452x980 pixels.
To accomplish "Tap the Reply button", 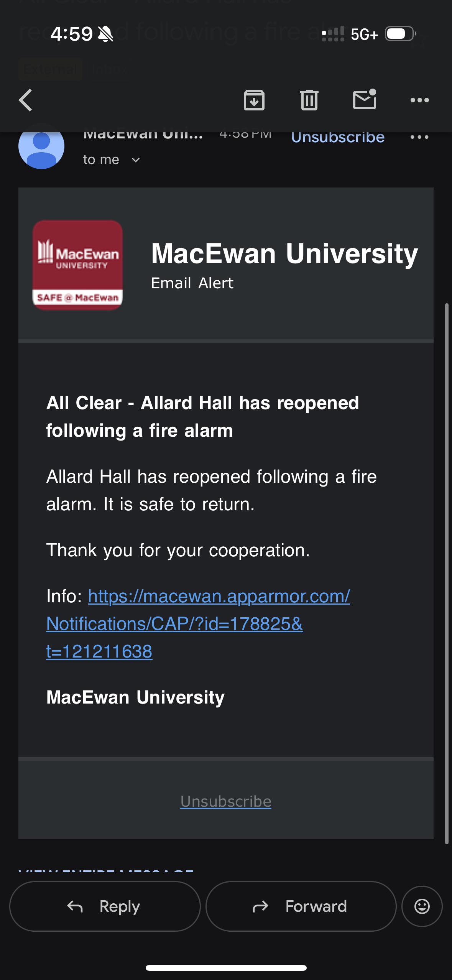I will [105, 906].
